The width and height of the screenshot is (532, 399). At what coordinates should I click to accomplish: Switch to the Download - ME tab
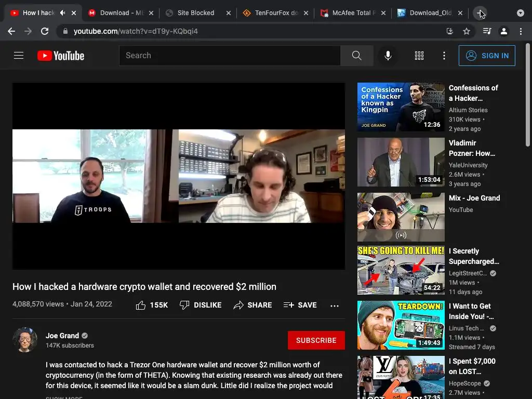pos(121,13)
